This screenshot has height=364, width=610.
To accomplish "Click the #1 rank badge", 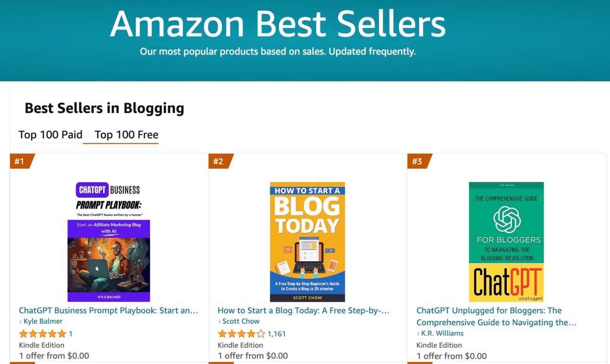I will tap(21, 161).
